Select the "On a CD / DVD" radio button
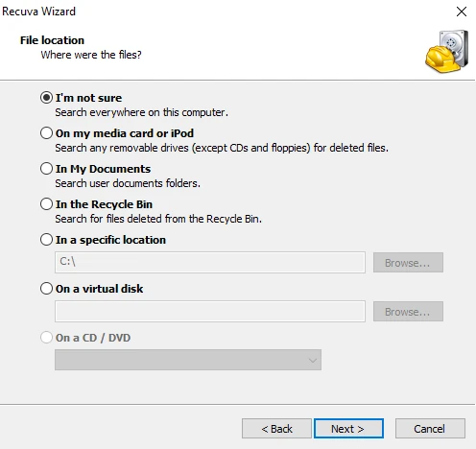 click(x=46, y=338)
